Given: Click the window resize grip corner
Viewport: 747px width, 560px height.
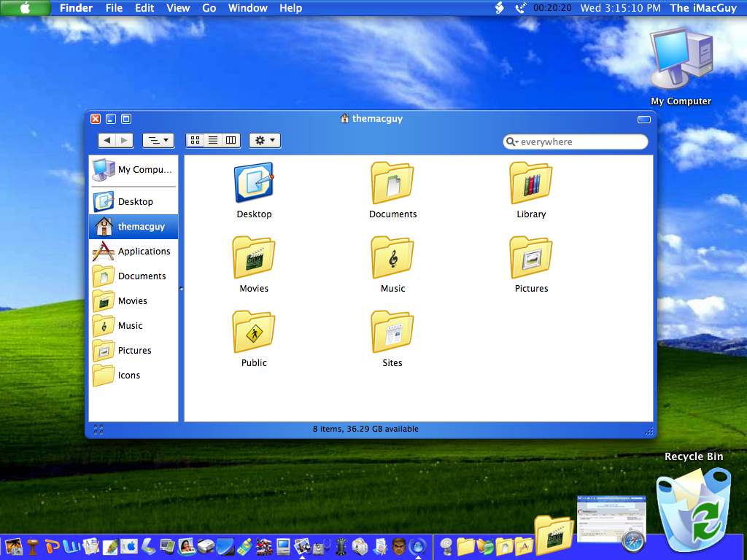Looking at the screenshot, I should pos(649,430).
